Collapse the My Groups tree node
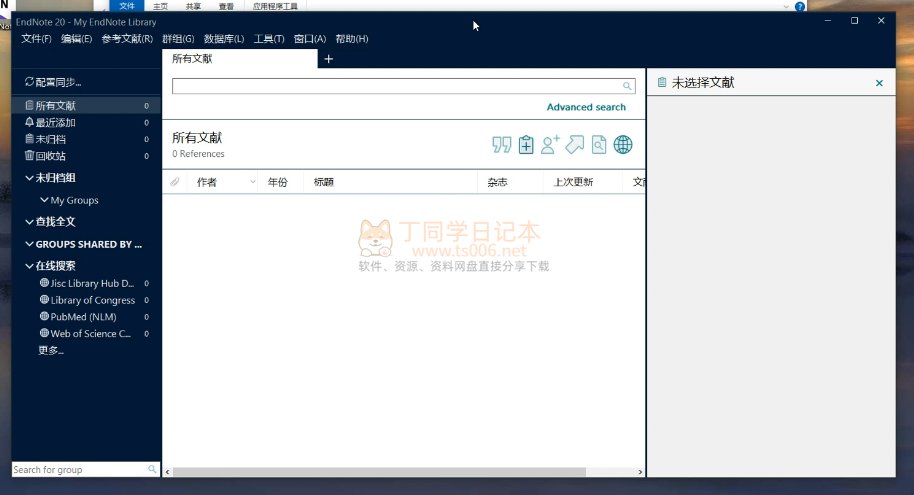The image size is (914, 495). pos(44,200)
